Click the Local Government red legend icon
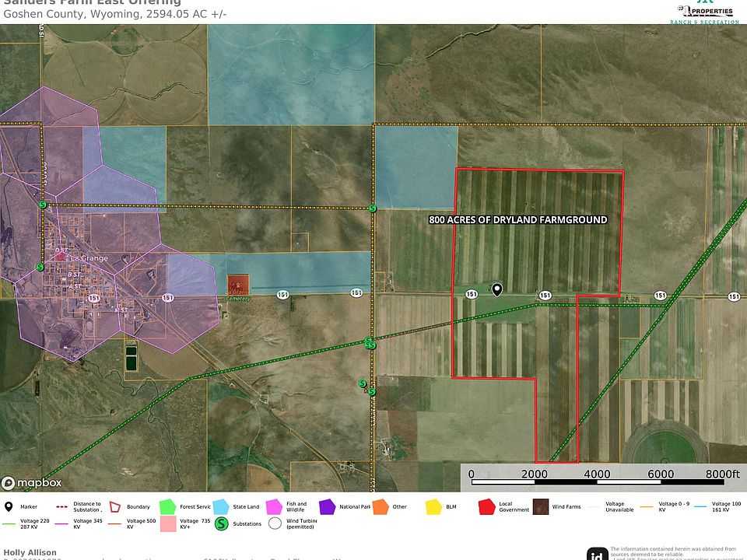 coord(487,506)
